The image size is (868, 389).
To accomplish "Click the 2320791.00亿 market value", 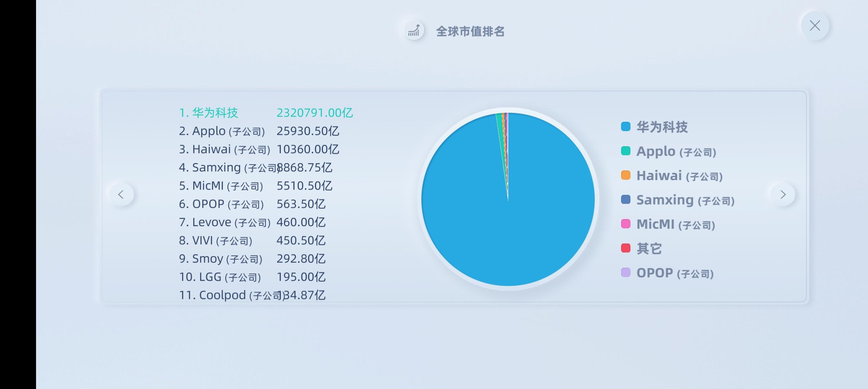I will click(315, 113).
